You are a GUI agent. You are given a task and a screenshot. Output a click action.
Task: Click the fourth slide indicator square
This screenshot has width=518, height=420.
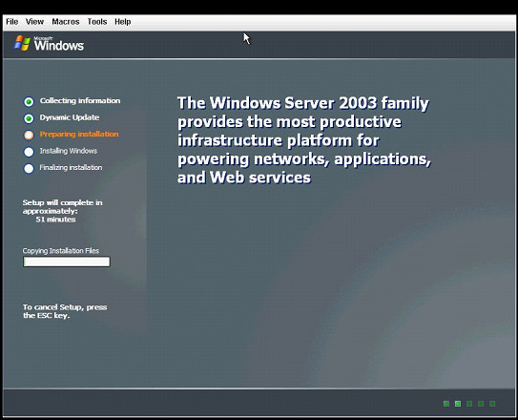click(x=481, y=404)
